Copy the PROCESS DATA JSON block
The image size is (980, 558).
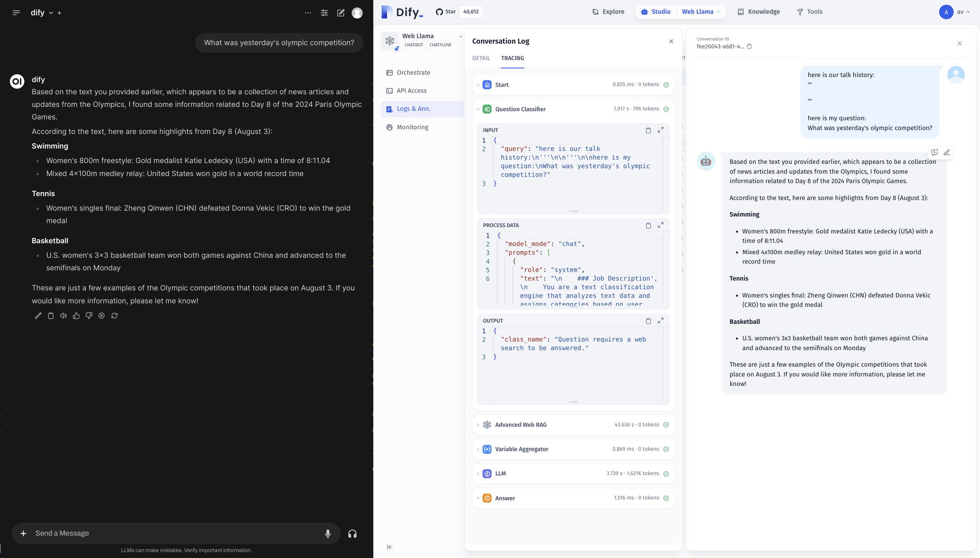pyautogui.click(x=648, y=226)
